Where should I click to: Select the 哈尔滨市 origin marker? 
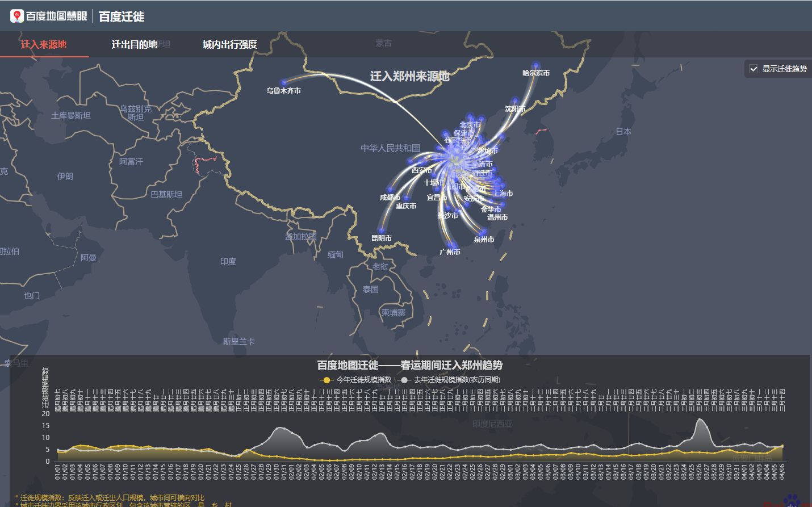click(x=535, y=65)
